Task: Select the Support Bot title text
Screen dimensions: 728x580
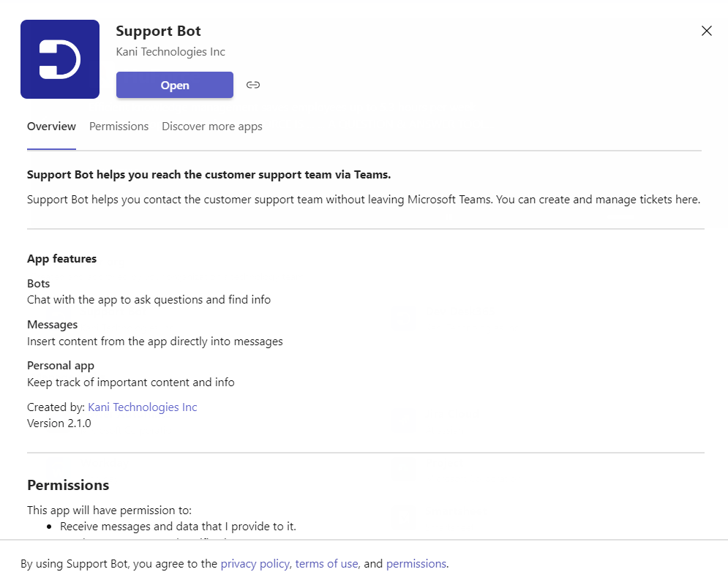Action: tap(158, 31)
